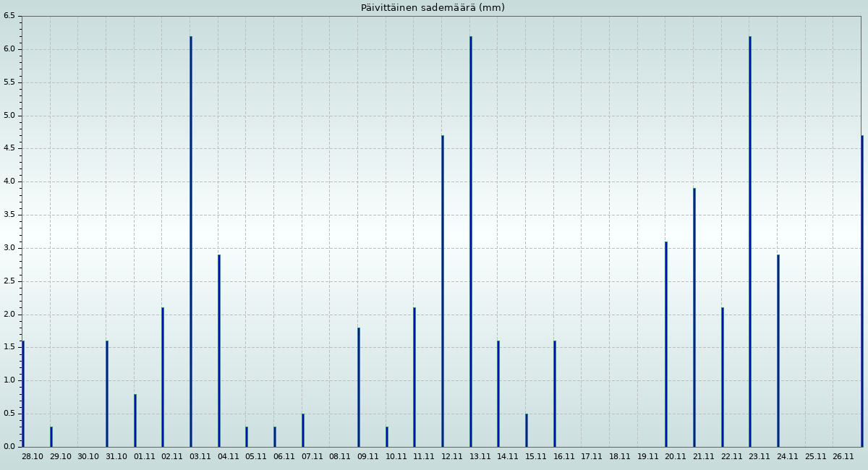Click the 13.11 date label on x-axis
Image resolution: width=868 pixels, height=470 pixels.
(480, 456)
